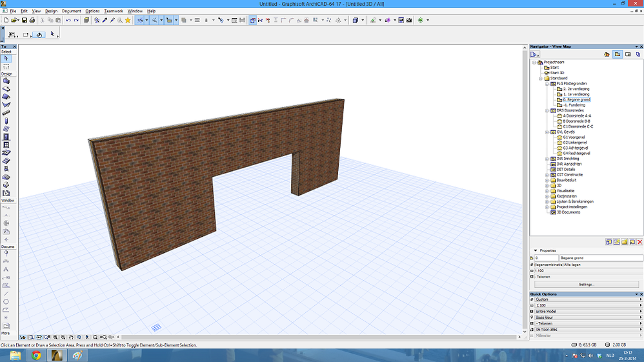Viewport: 644px width, 362px height.
Task: Open the Entire Model dropdown in Quick Options
Action: coord(586,311)
